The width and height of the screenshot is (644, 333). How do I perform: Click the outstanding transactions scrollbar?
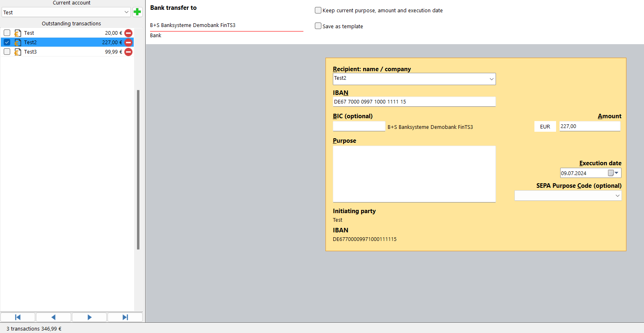click(x=138, y=170)
